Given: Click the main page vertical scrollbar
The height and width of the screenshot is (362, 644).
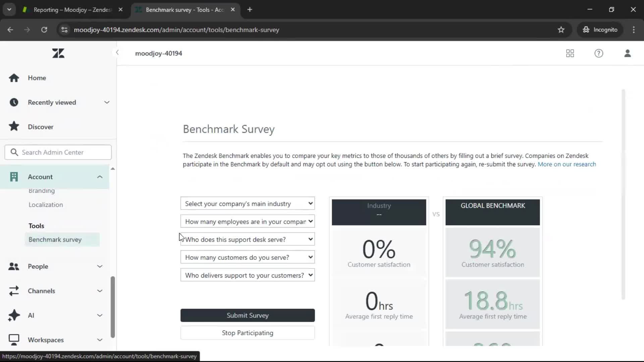Looking at the screenshot, I should point(623,194).
